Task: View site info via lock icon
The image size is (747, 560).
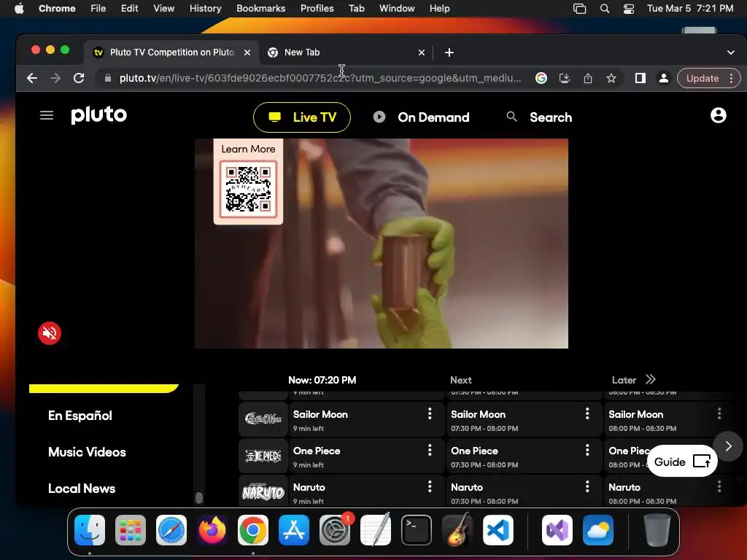Action: [108, 78]
